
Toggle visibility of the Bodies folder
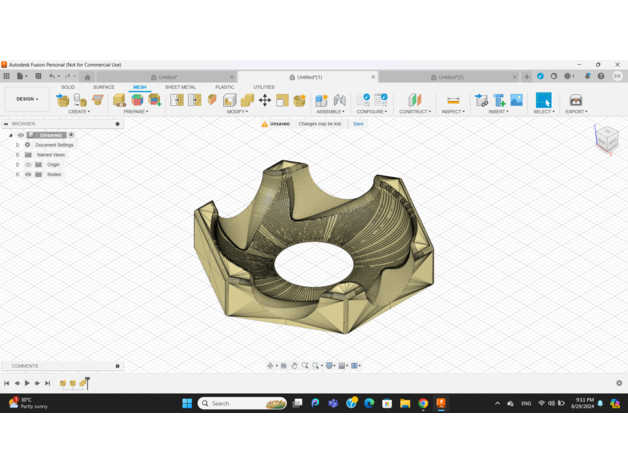click(x=28, y=174)
